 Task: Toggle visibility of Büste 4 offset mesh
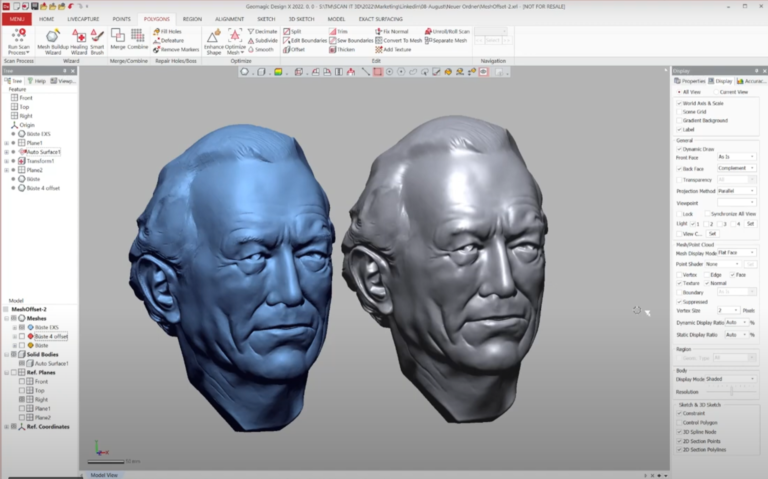(x=22, y=336)
